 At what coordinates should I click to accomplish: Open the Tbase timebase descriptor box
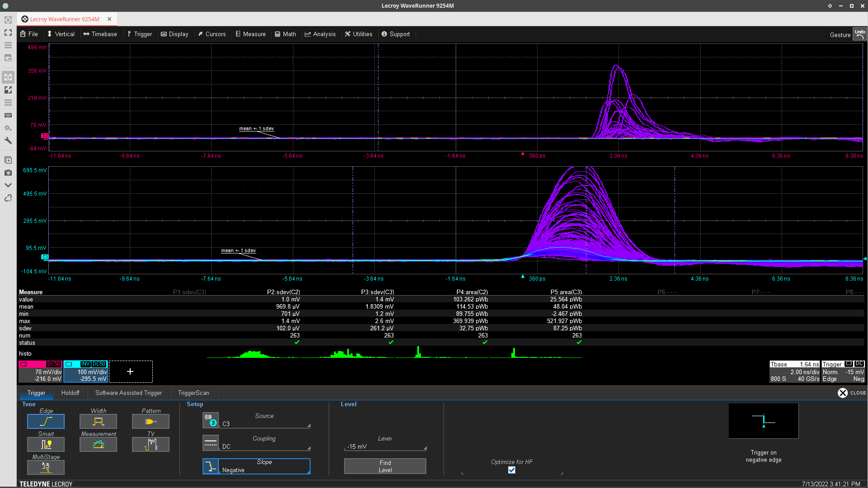tap(795, 371)
